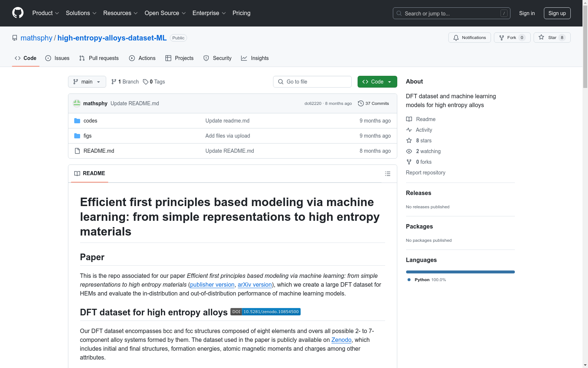Open the Product menu
This screenshot has width=588, height=368.
[46, 13]
